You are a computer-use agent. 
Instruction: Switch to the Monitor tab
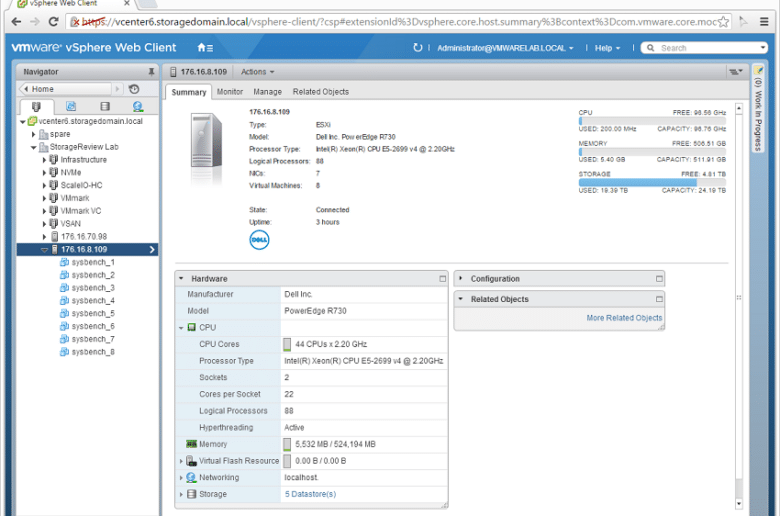click(230, 92)
